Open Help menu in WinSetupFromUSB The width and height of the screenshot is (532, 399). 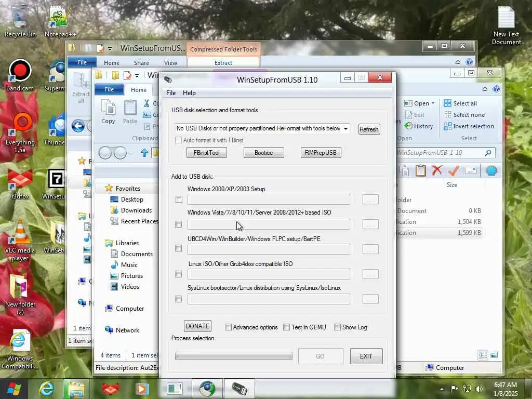coord(189,93)
